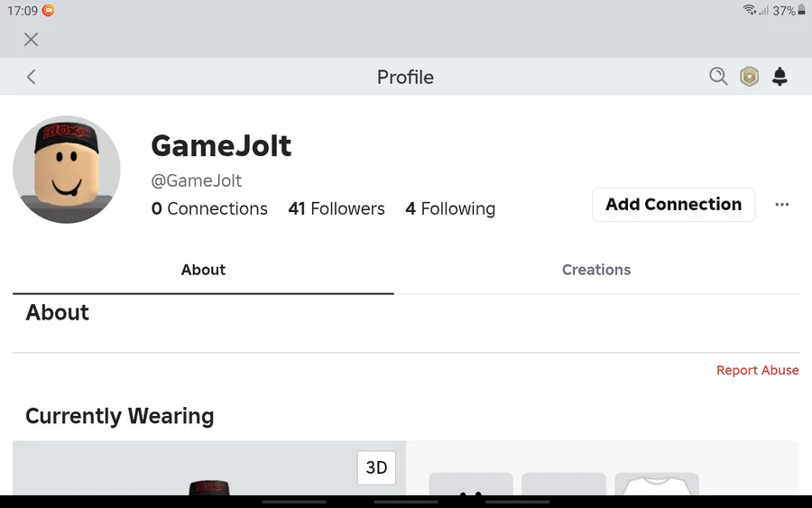Image resolution: width=812 pixels, height=508 pixels.
Task: Open the first worn item thumbnail
Action: [x=471, y=484]
